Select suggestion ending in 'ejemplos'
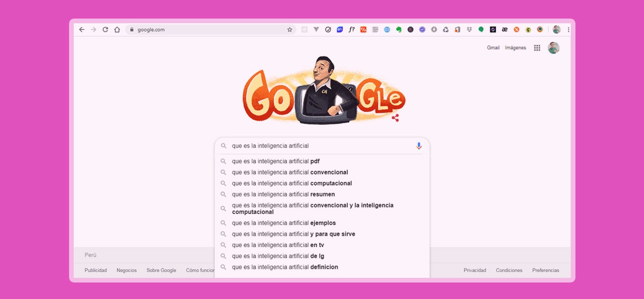The height and width of the screenshot is (299, 644). pyautogui.click(x=322, y=223)
